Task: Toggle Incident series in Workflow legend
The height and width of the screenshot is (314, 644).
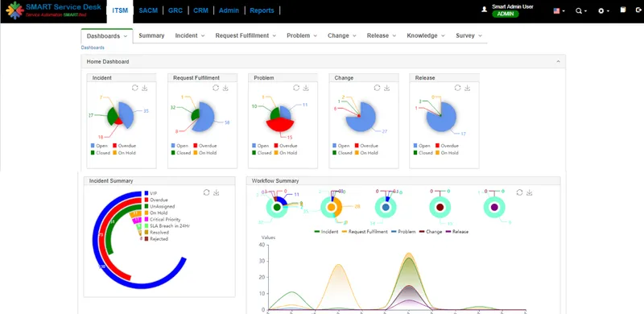Action: (x=326, y=232)
